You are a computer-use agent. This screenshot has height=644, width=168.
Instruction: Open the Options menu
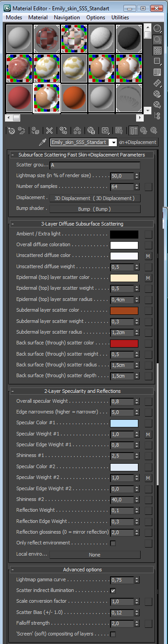point(96,17)
